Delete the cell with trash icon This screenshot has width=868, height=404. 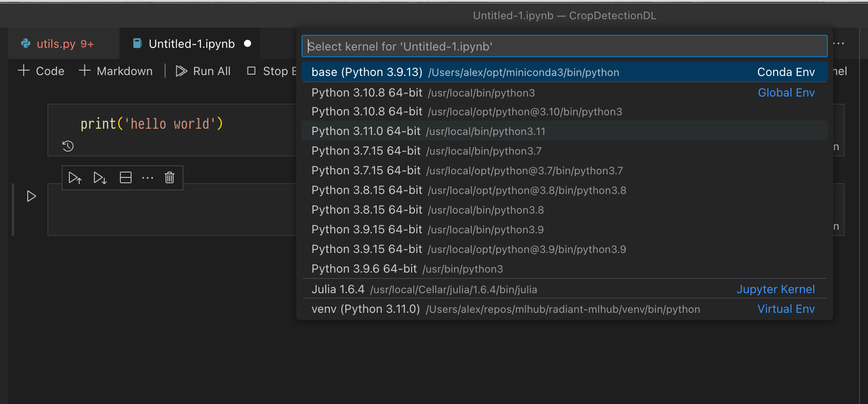170,178
